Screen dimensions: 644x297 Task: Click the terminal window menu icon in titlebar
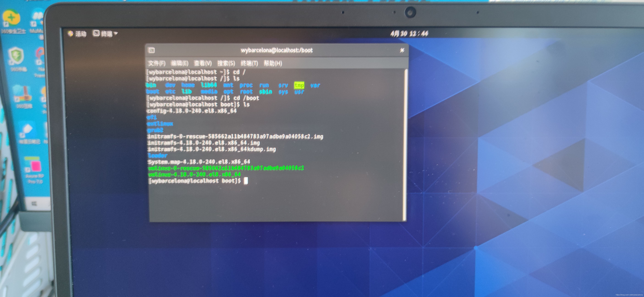[152, 50]
